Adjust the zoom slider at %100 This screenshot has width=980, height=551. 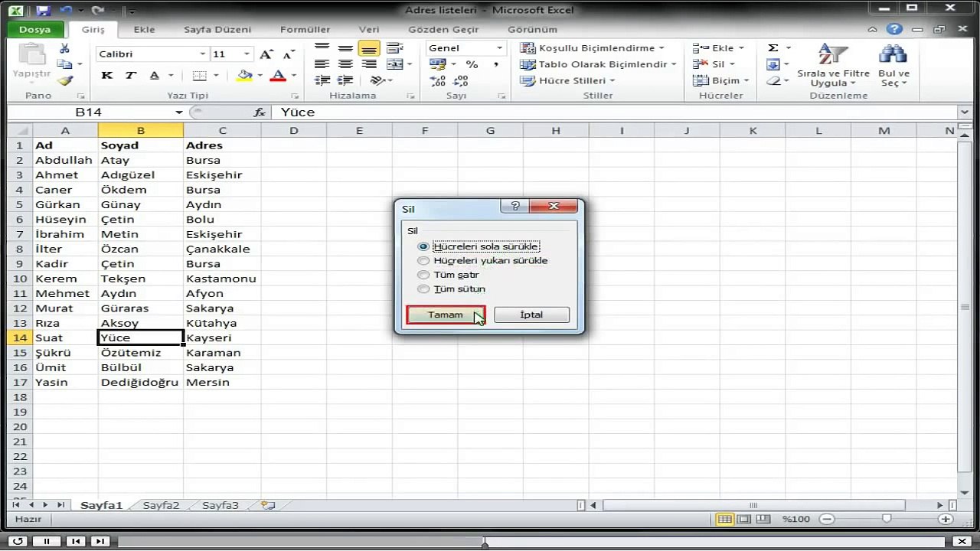[887, 519]
